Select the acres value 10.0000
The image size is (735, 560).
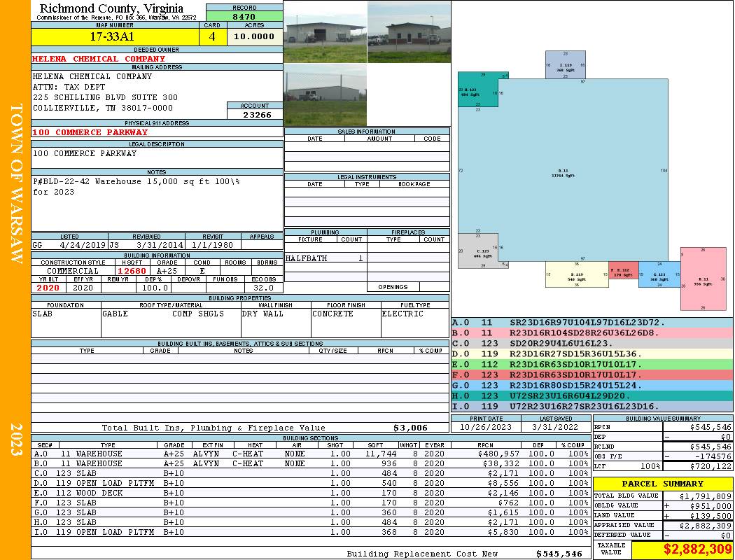(x=255, y=36)
